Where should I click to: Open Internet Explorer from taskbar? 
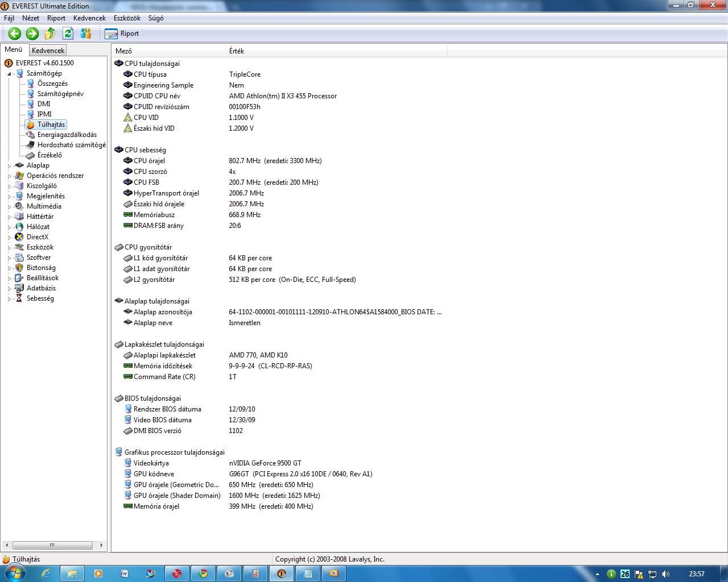(x=46, y=573)
